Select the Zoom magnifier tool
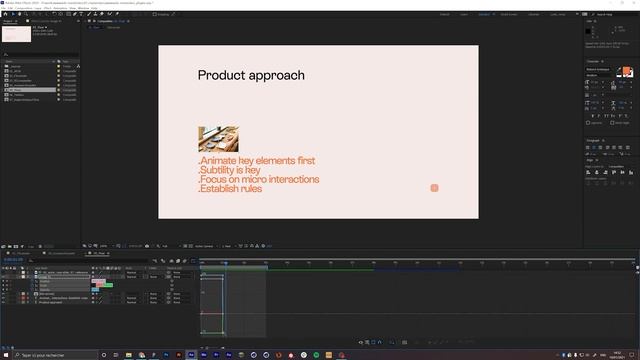Image resolution: width=640 pixels, height=360 pixels. coord(26,14)
